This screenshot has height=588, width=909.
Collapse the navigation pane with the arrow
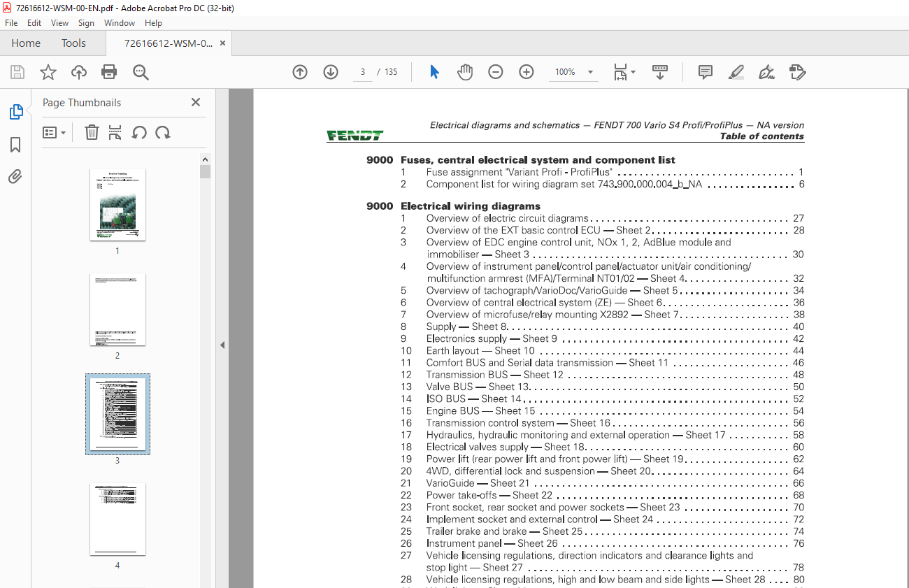point(222,345)
